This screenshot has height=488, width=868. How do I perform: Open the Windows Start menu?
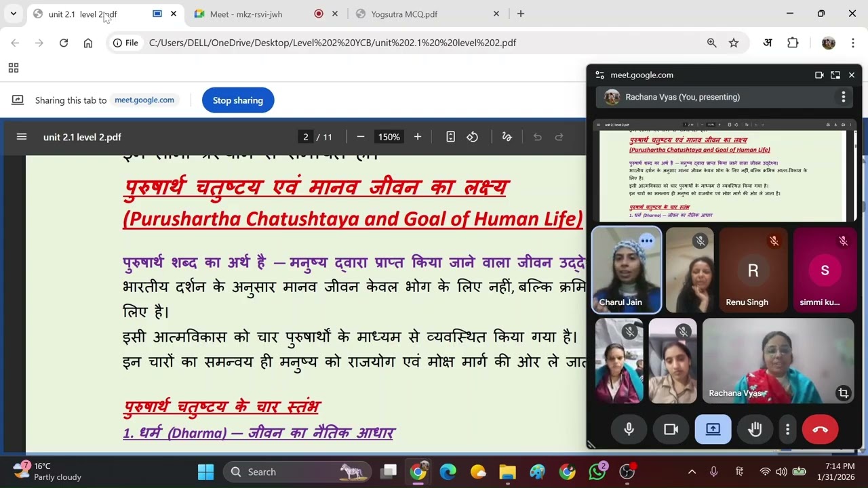pos(205,472)
